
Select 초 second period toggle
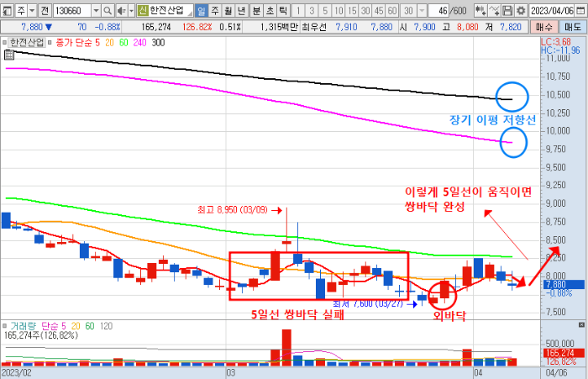270,11
